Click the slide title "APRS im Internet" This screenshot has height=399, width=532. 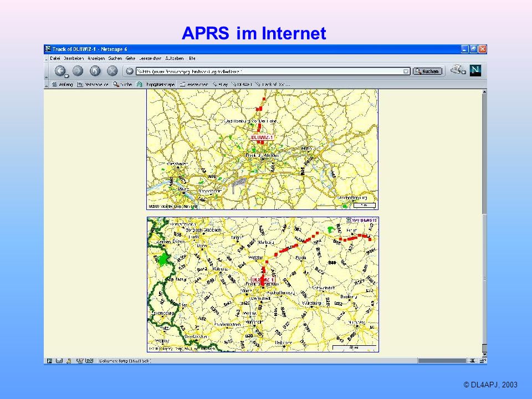pyautogui.click(x=254, y=33)
